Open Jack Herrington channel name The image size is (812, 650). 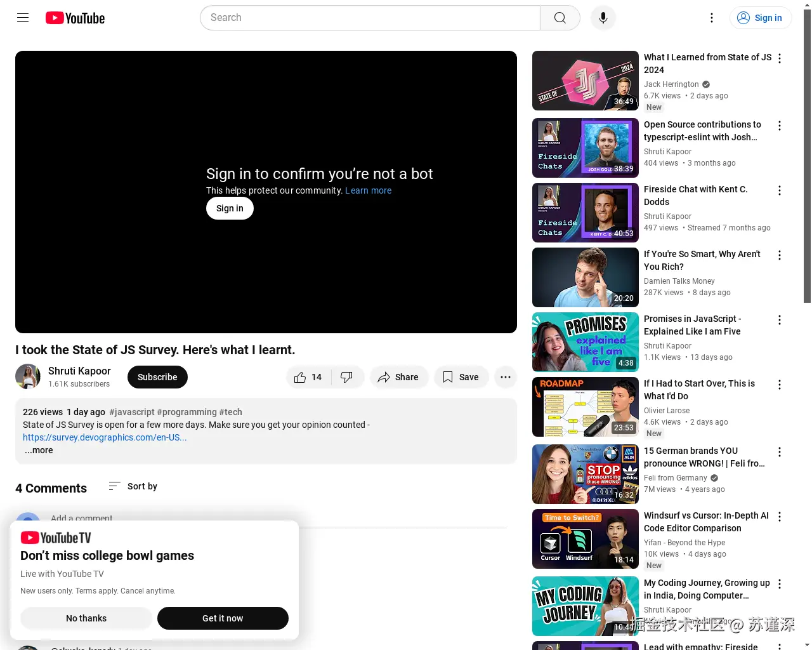click(671, 84)
